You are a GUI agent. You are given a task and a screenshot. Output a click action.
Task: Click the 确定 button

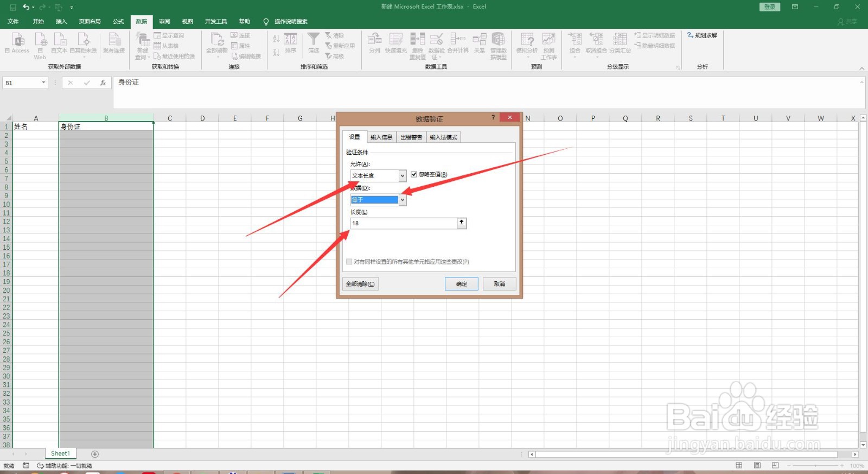coord(462,284)
